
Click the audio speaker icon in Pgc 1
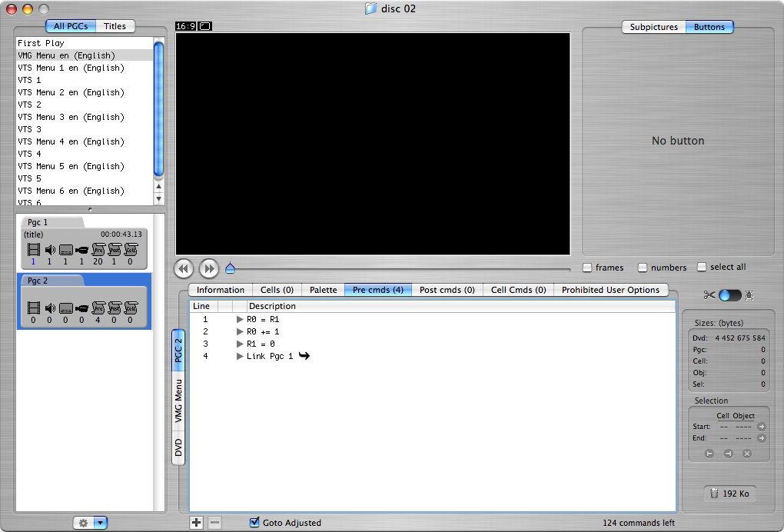[50, 250]
